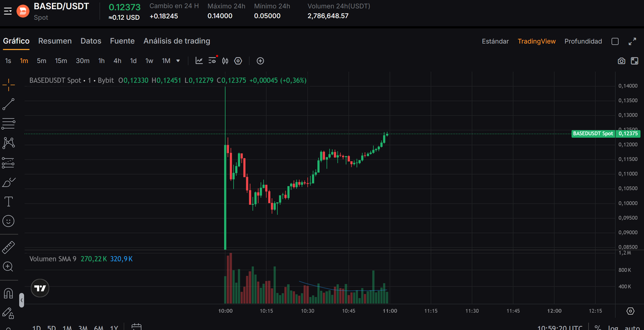Open the Análisis de trading tab

[x=177, y=41]
